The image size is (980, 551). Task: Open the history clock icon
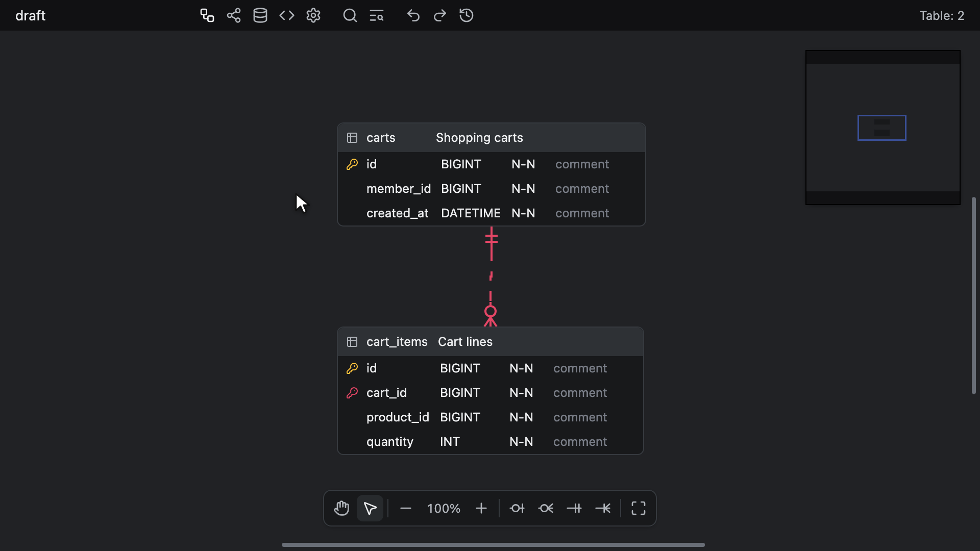tap(467, 15)
